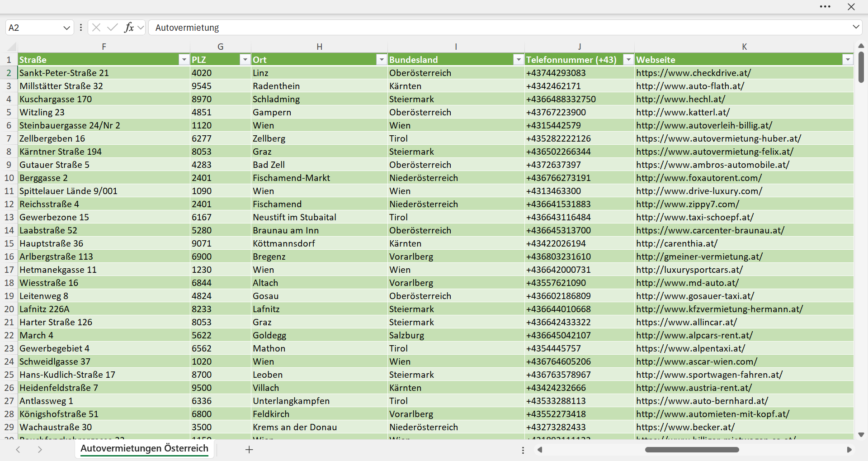Click Ort cell Neustift im Stubaital
This screenshot has height=461, width=868.
pyautogui.click(x=319, y=217)
